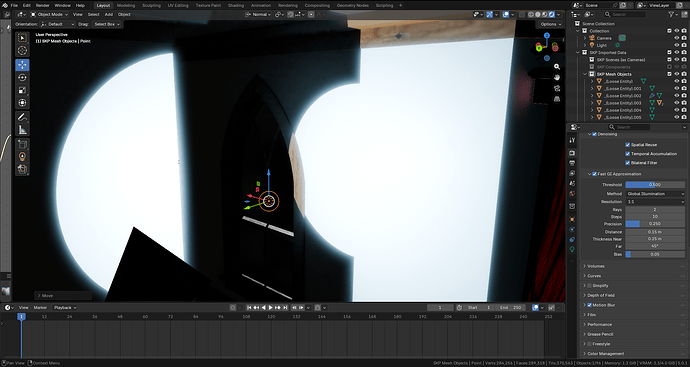Open the Object Data properties tab
The height and width of the screenshot is (367, 690).
click(x=572, y=249)
